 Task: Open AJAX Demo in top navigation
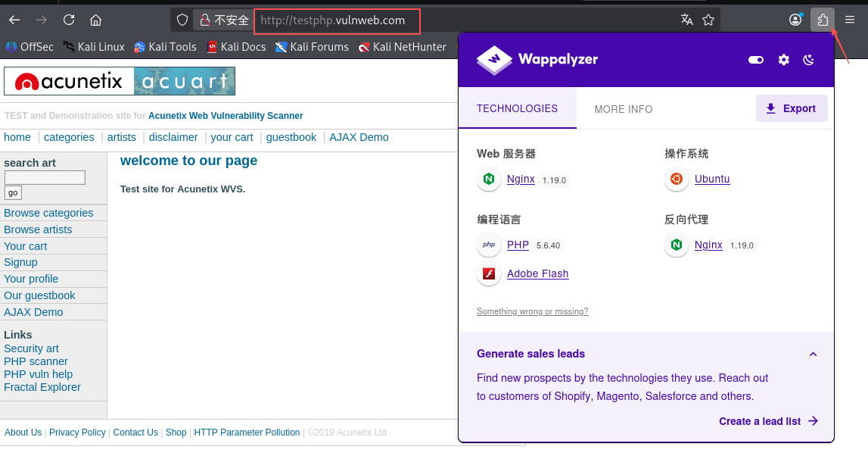click(x=359, y=137)
